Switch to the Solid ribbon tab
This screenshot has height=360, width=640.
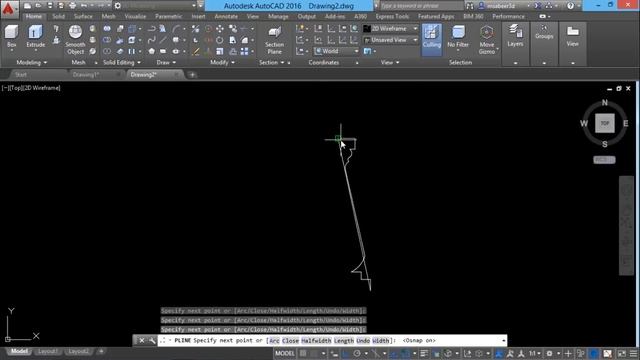click(58, 16)
